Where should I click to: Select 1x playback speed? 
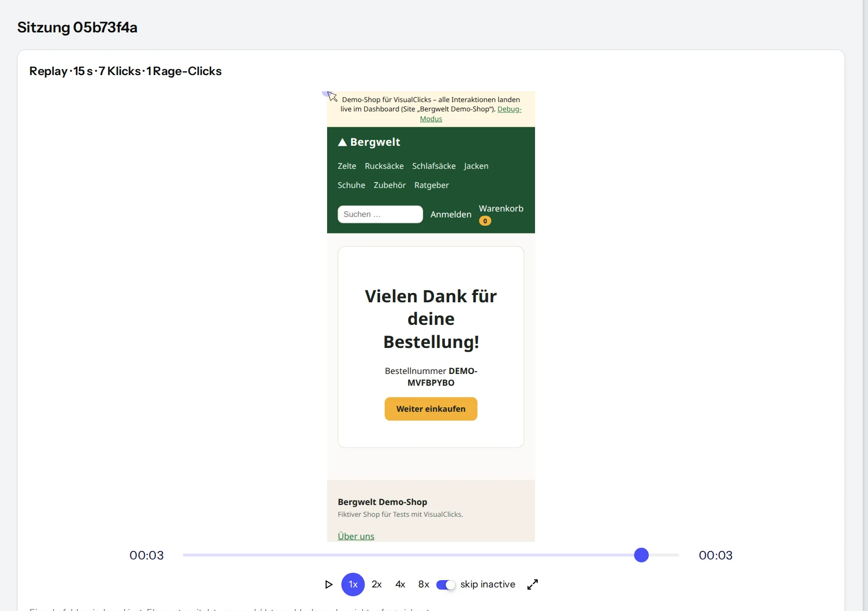pos(353,584)
